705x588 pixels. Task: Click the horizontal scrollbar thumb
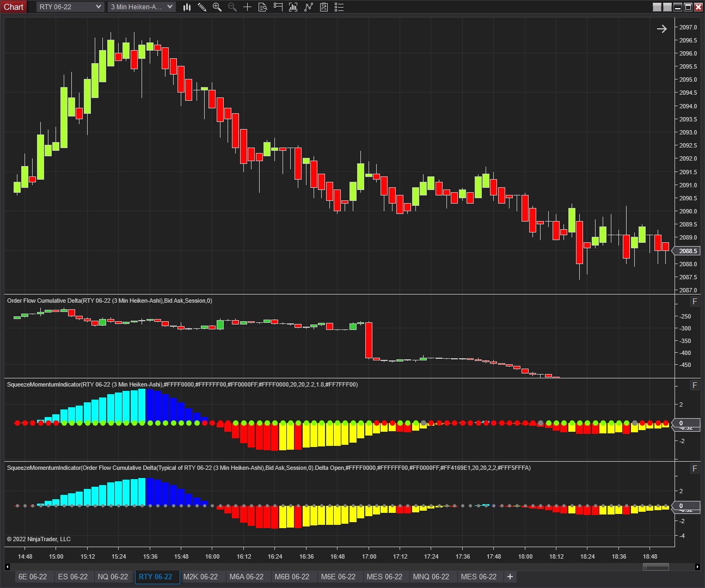655,567
